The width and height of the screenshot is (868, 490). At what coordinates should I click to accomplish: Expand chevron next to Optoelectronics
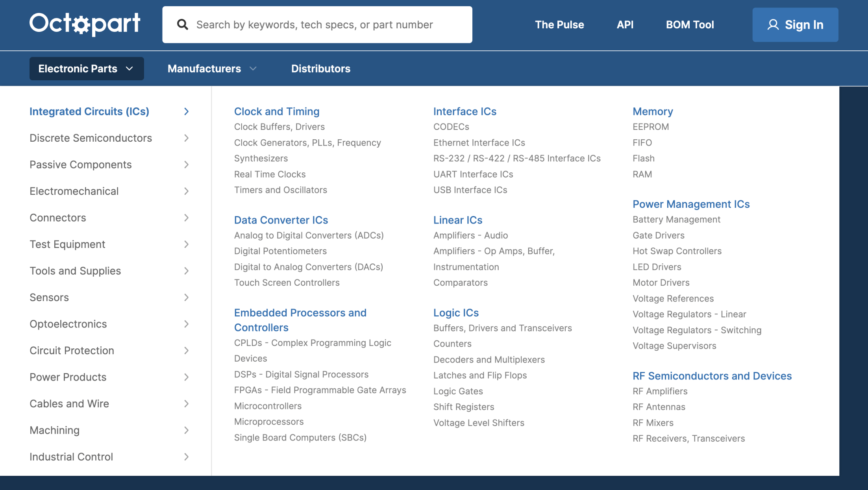point(187,324)
